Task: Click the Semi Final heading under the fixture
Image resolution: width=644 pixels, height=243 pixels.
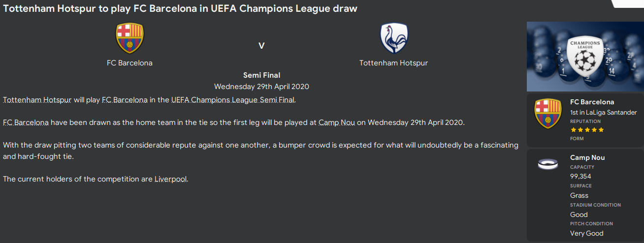Action: coord(261,75)
